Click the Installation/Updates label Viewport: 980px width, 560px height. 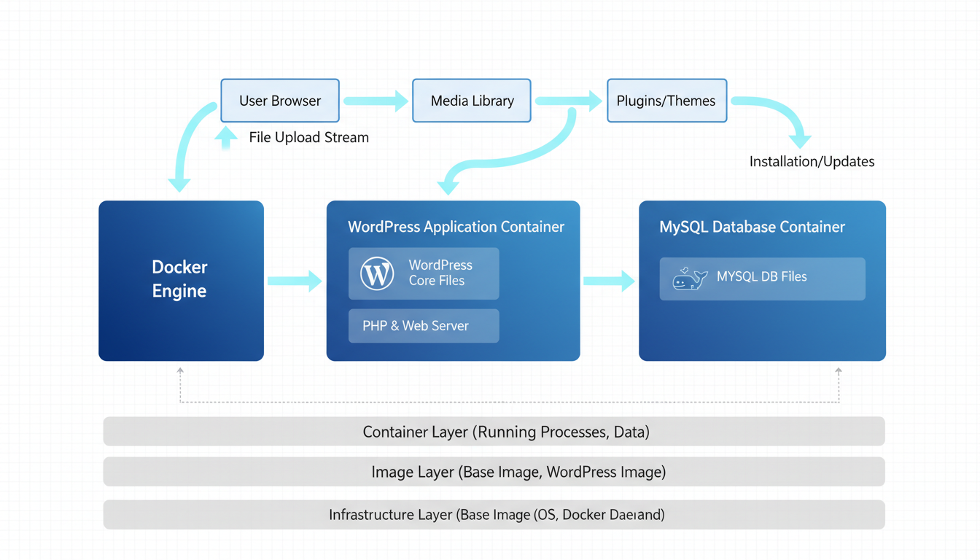(812, 161)
